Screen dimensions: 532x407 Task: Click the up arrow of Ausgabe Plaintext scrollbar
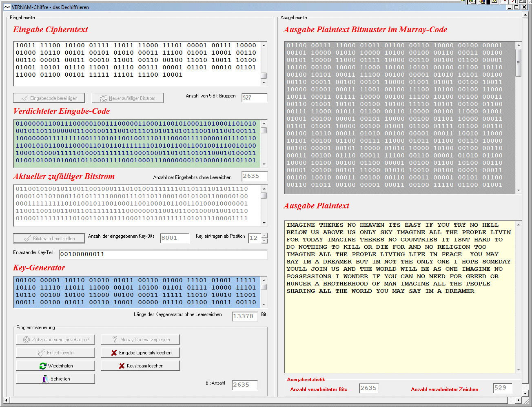[x=519, y=224]
